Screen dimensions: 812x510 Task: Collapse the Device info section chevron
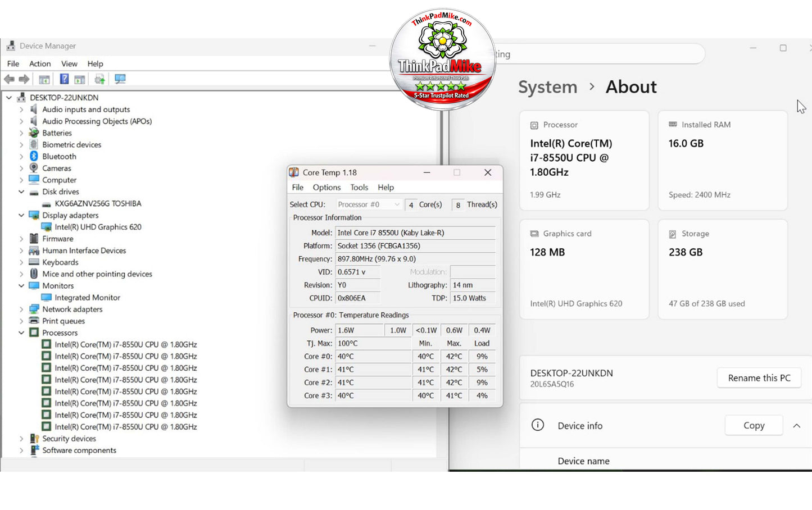(x=797, y=426)
